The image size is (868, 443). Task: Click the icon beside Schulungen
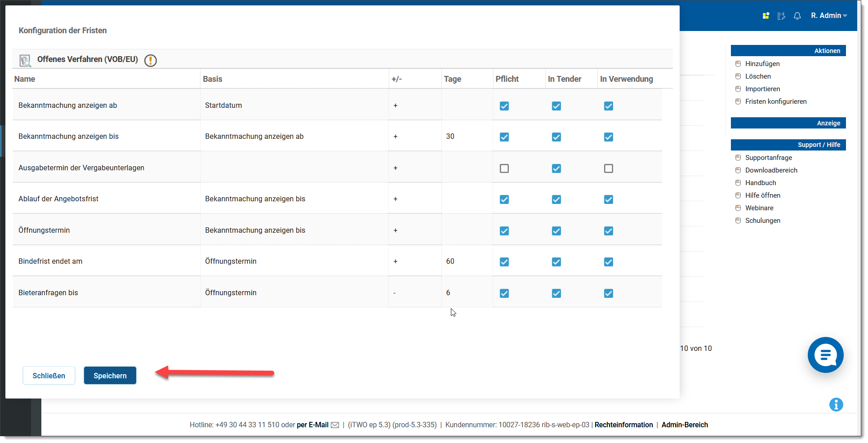pyautogui.click(x=738, y=221)
